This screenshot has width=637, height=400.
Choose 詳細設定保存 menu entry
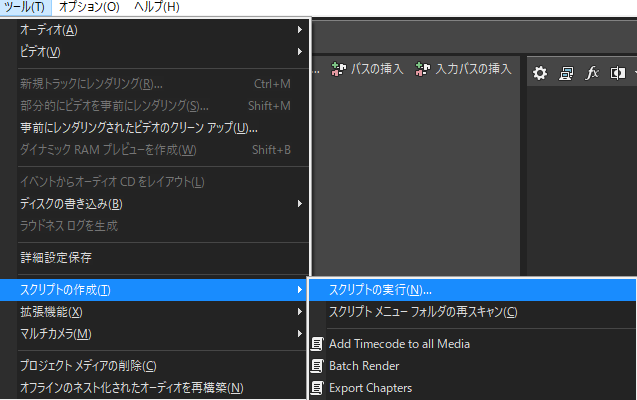pyautogui.click(x=154, y=257)
